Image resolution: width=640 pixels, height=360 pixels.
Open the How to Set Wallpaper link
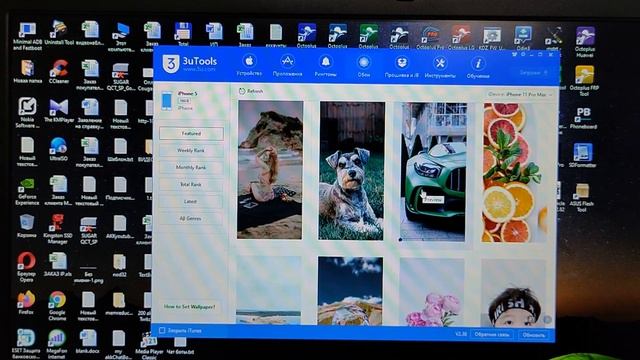[189, 307]
